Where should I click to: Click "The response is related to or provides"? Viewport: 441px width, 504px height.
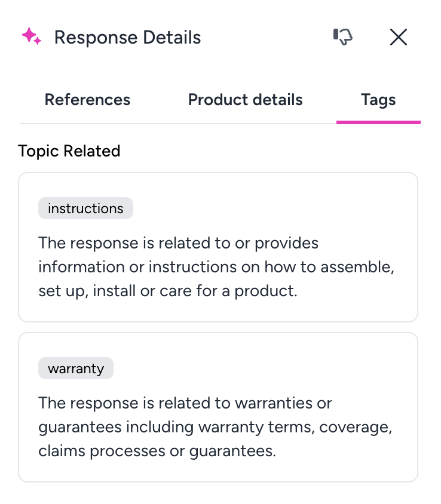point(178,244)
